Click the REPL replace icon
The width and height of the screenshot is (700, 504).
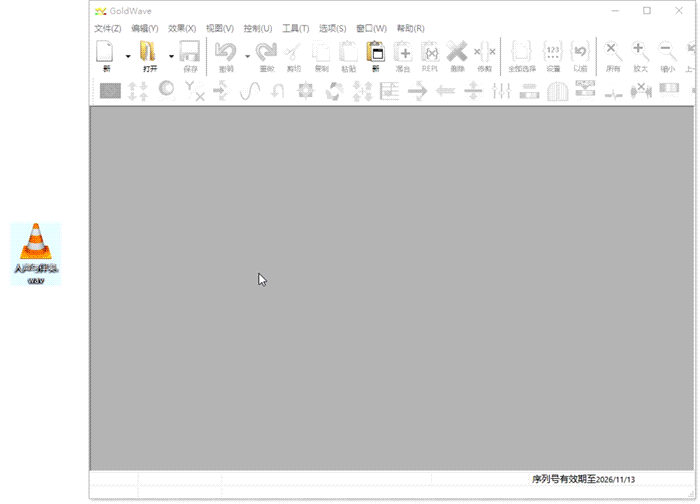click(x=430, y=52)
